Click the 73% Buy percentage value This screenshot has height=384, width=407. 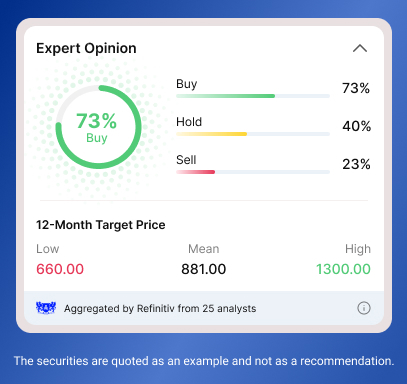[356, 88]
